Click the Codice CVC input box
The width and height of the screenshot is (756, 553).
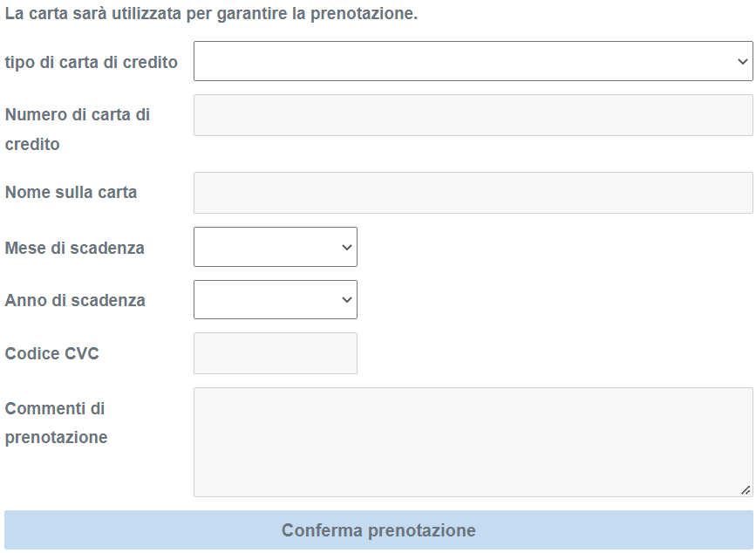pos(275,353)
